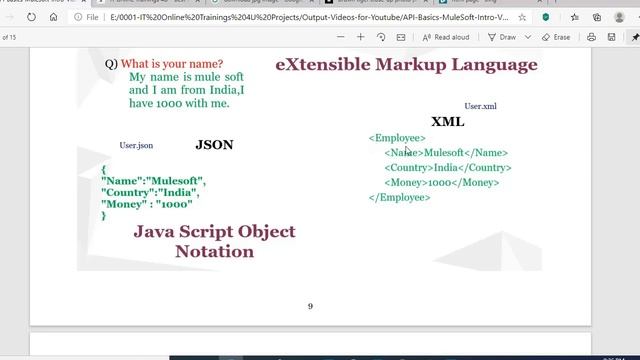The height and width of the screenshot is (360, 640).
Task: Select the Draw tool
Action: pos(502,37)
